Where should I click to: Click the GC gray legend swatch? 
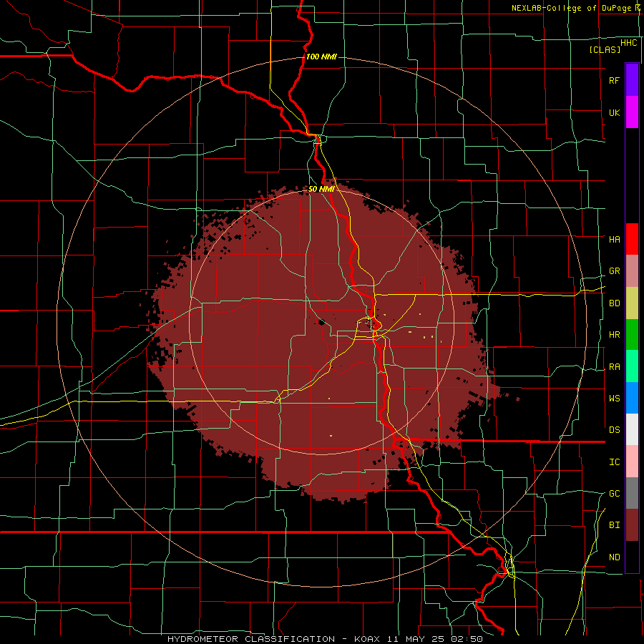[x=632, y=493]
